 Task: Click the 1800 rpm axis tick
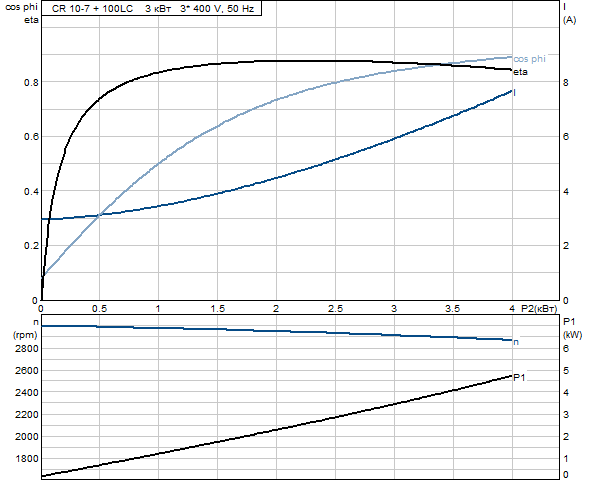(x=27, y=458)
